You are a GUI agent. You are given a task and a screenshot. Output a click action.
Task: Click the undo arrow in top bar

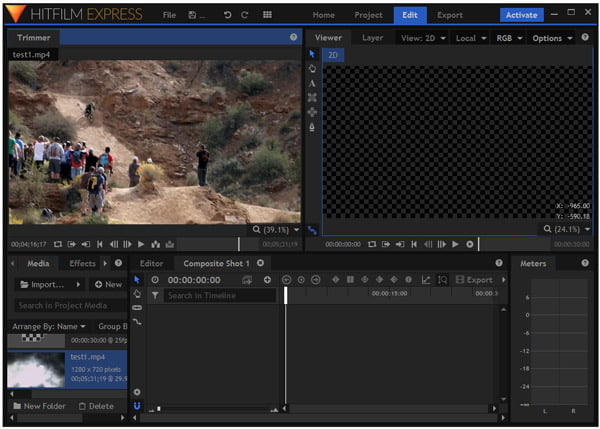pyautogui.click(x=229, y=15)
